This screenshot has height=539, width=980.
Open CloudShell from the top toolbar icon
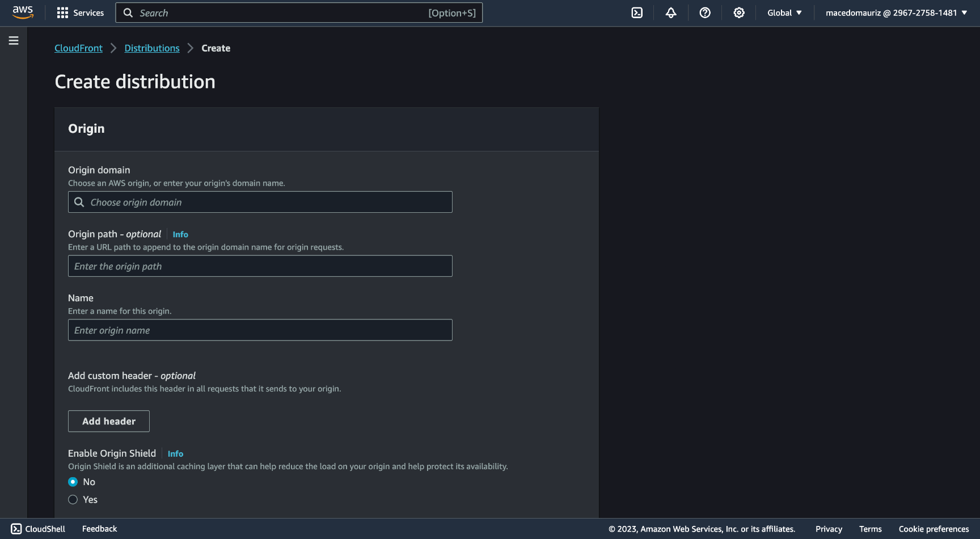637,12
